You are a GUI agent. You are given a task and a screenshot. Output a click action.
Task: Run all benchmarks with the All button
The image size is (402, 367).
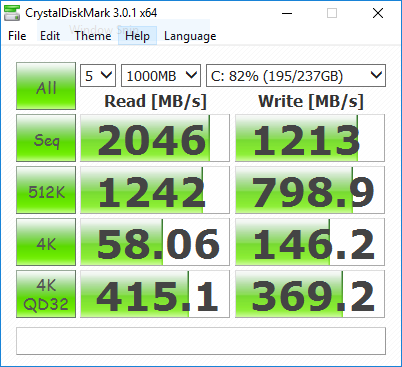click(x=46, y=86)
